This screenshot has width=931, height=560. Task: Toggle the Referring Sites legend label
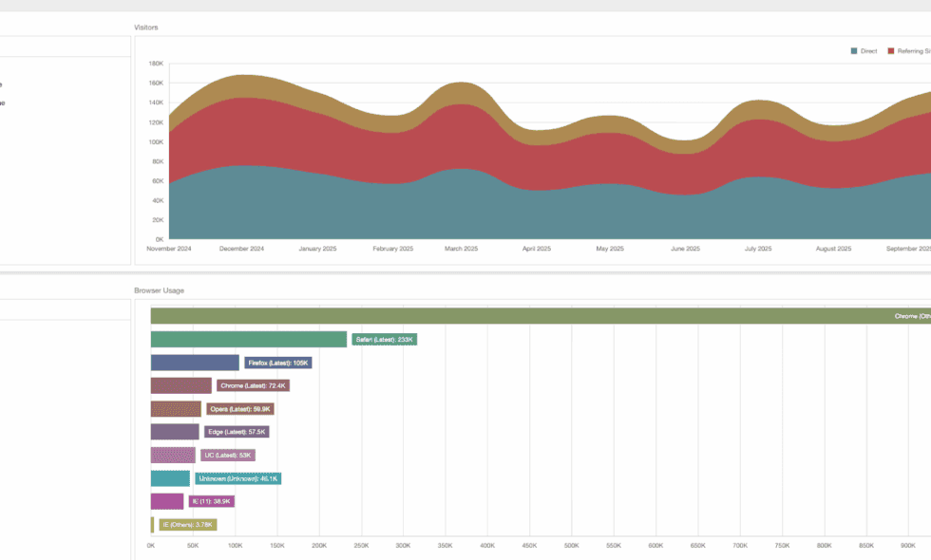pos(914,51)
